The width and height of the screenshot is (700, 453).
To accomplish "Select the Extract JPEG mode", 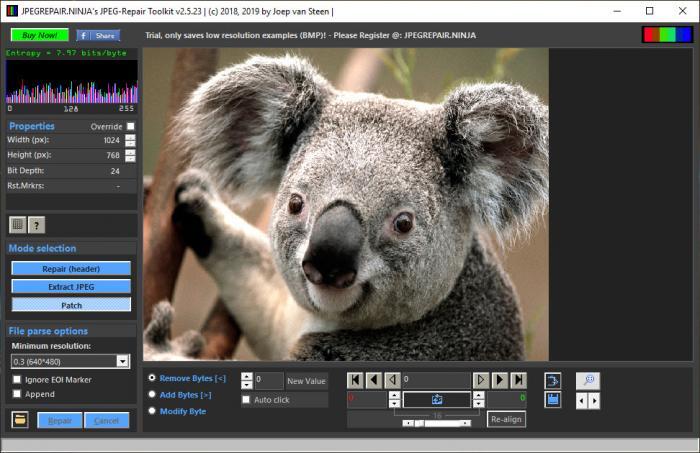I will (71, 286).
